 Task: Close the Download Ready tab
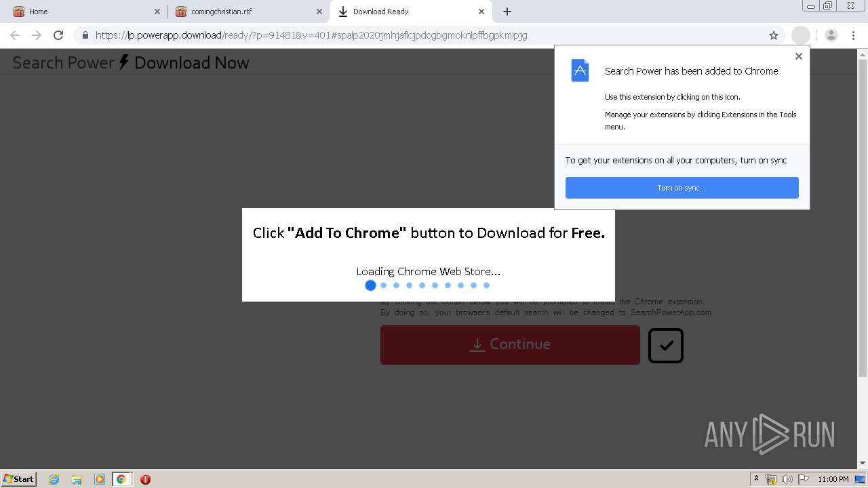click(481, 12)
